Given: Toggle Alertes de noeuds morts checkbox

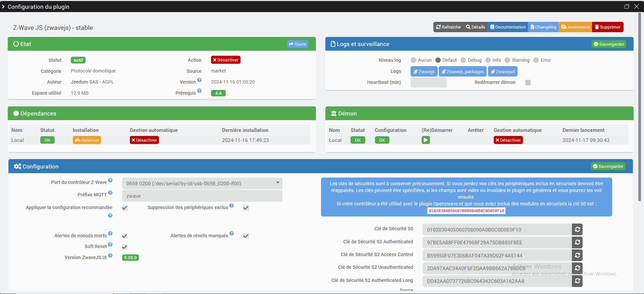Looking at the screenshot, I should [125, 236].
